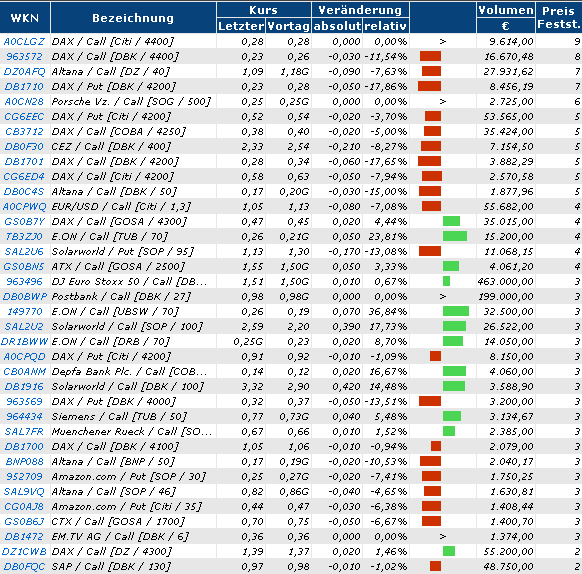
Task: Open WKN link 963569
Action: [x=24, y=401]
